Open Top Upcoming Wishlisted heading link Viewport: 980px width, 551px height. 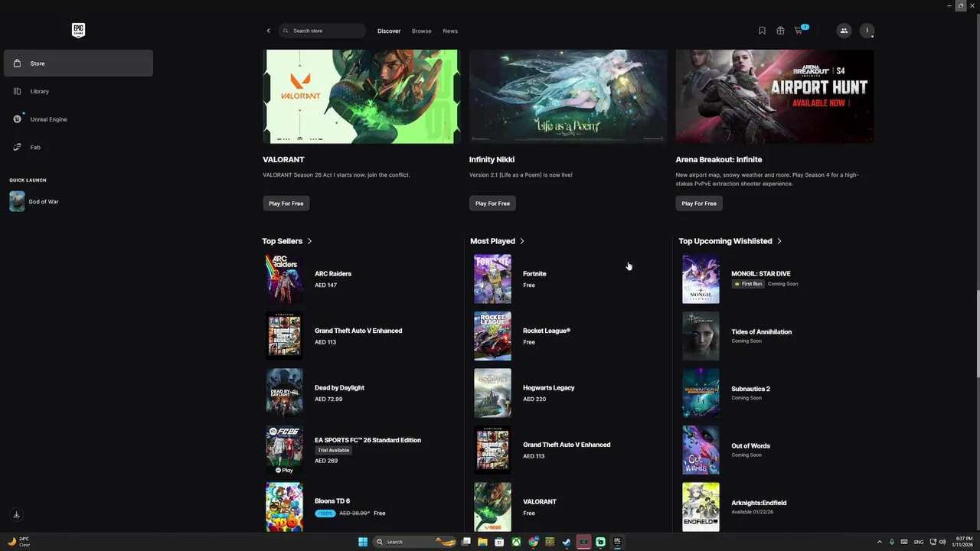click(x=725, y=241)
